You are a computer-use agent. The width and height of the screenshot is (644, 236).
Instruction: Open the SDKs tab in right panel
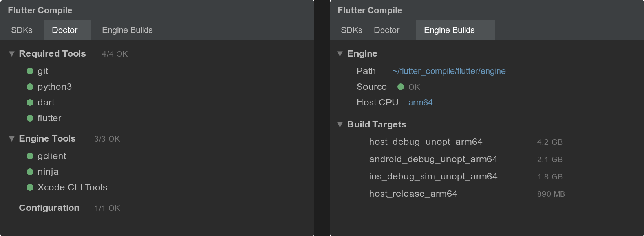tap(351, 30)
